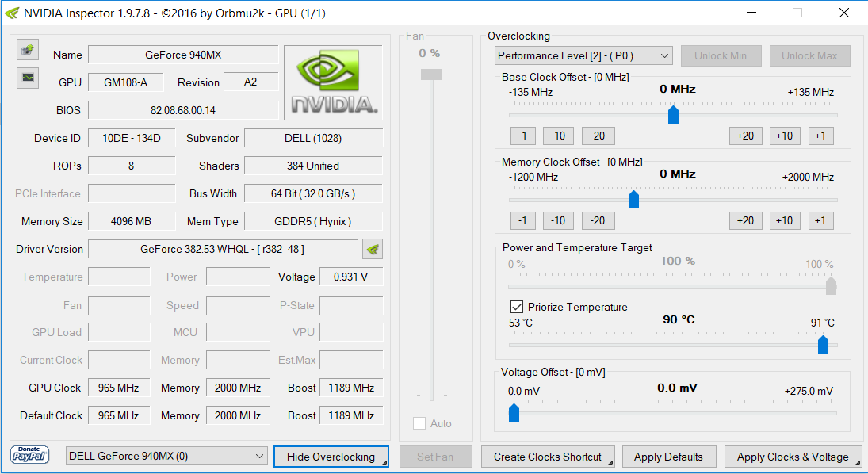The image size is (868, 474).
Task: Toggle Priorize Temperature checkbox
Action: (517, 307)
